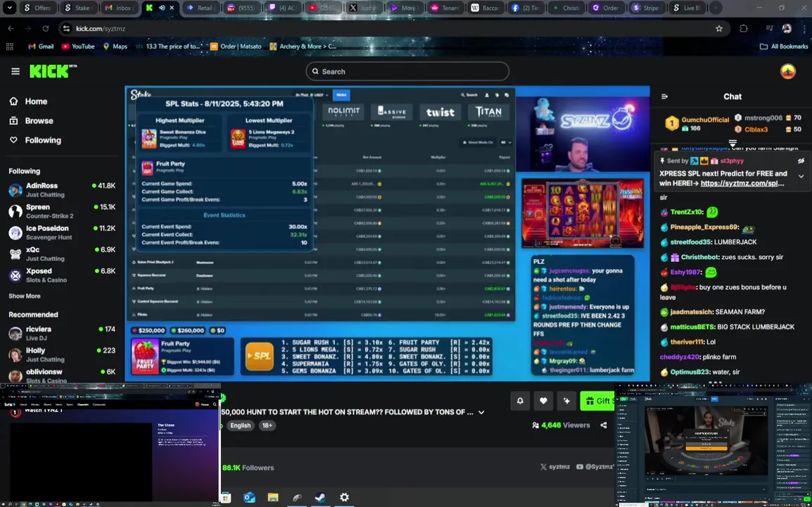Viewport: 812px width, 507px height.
Task: Launch Steam from the taskbar
Action: [320, 498]
